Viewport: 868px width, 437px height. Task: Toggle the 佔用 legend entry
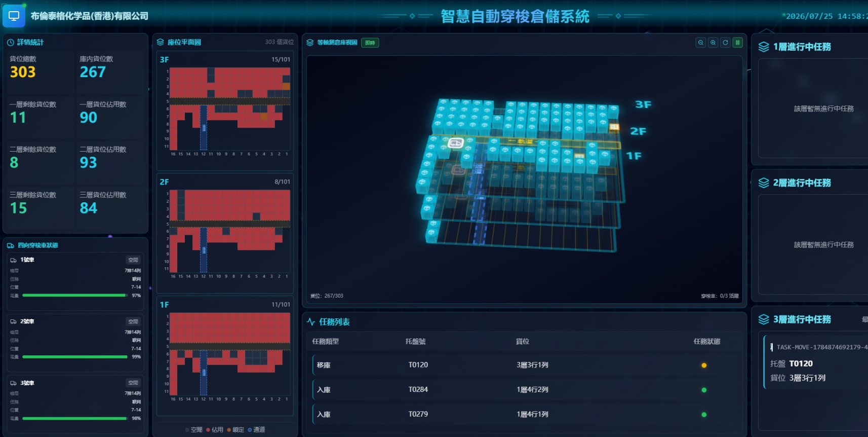tap(215, 429)
